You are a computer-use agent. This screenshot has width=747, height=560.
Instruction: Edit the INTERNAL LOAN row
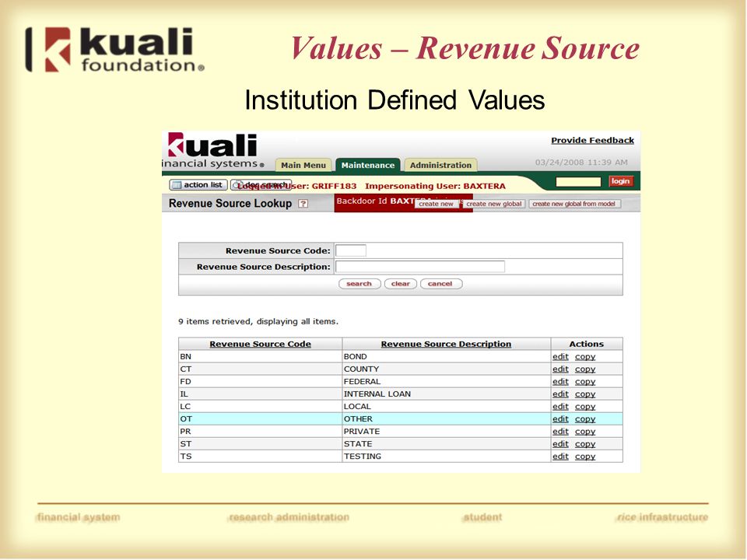coord(560,394)
